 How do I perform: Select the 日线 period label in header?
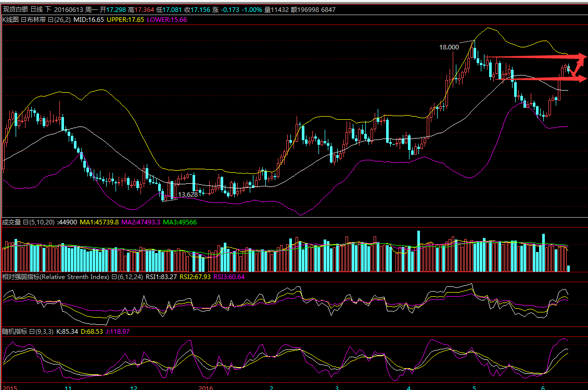[37, 10]
